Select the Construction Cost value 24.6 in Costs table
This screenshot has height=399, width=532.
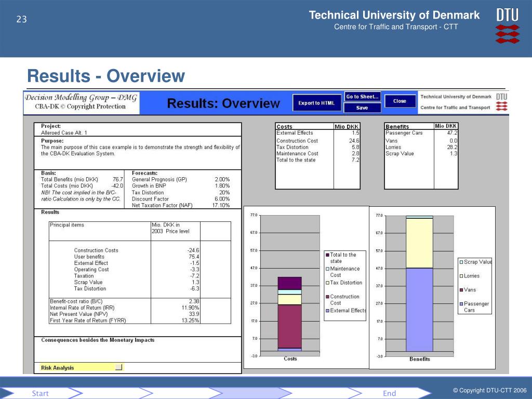point(354,140)
